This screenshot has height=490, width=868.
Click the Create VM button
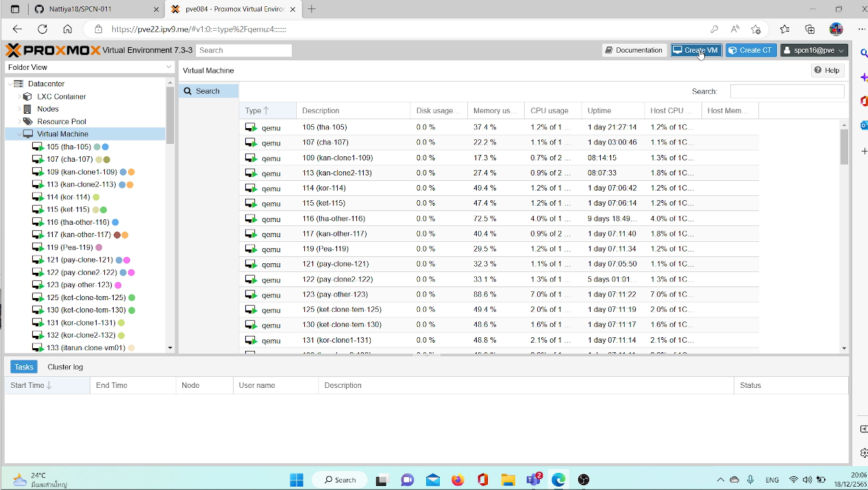[696, 50]
